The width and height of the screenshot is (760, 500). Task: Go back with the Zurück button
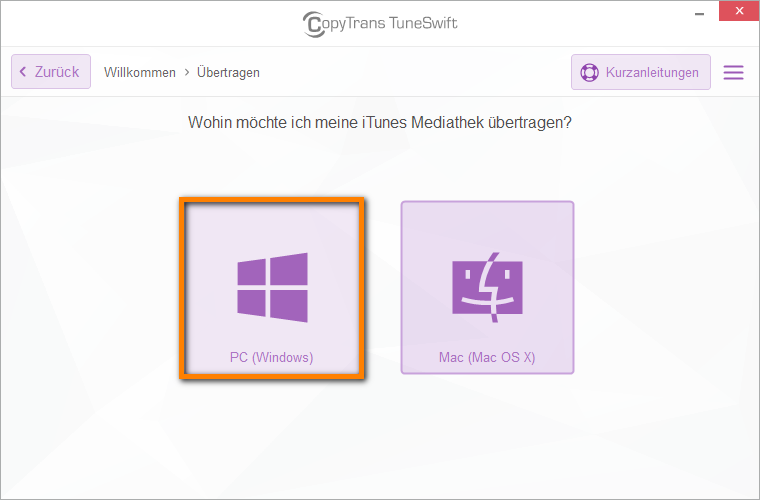[x=51, y=72]
